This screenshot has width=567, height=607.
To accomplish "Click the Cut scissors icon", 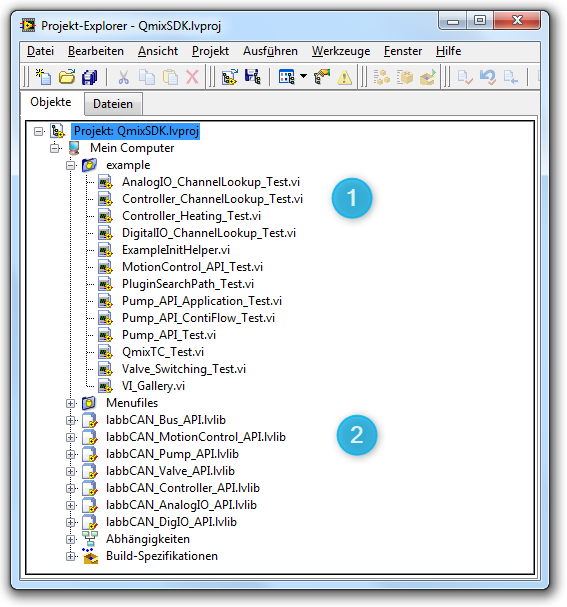I will [x=123, y=77].
